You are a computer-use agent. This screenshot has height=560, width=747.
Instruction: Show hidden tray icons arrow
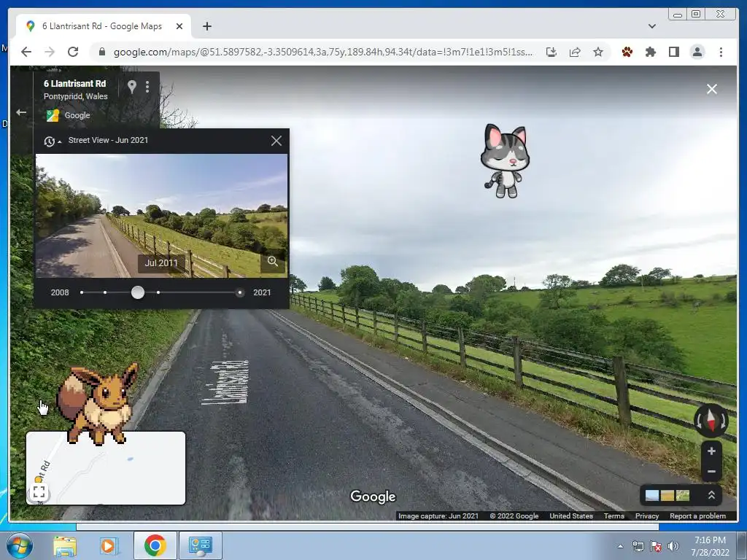620,546
